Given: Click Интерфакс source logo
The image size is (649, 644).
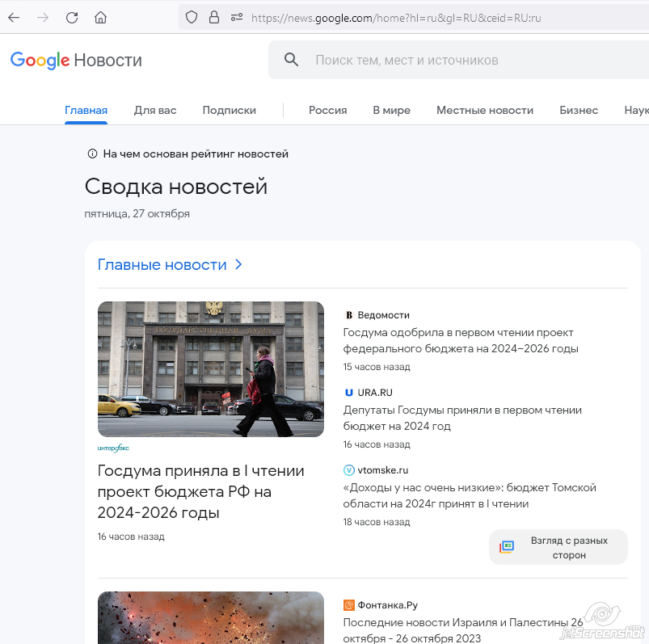Looking at the screenshot, I should pos(113,448).
